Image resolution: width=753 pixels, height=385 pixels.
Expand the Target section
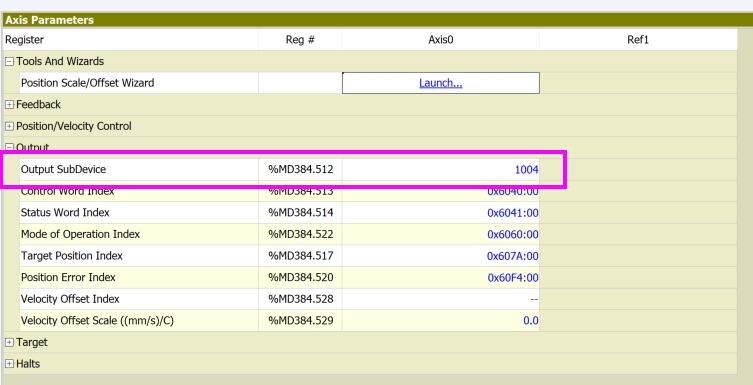tap(9, 342)
